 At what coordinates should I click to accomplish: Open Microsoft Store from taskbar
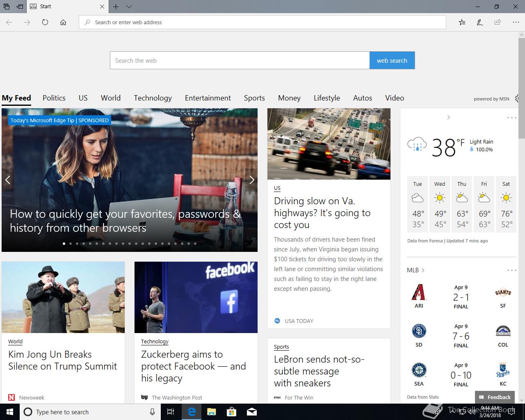tap(231, 412)
